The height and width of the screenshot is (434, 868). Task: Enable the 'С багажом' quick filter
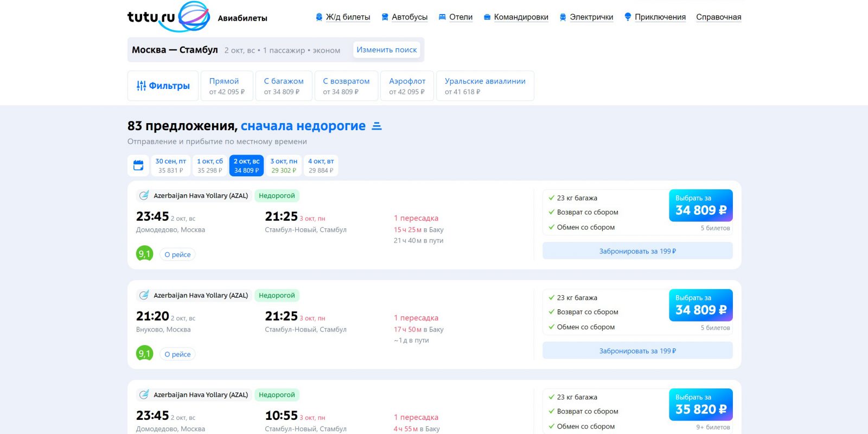[284, 86]
